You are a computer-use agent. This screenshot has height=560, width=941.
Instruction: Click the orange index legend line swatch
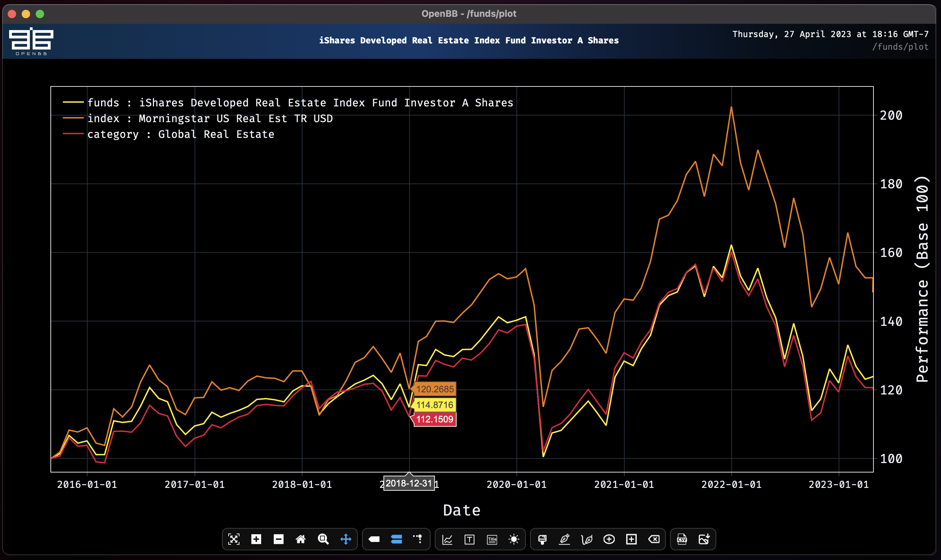73,118
